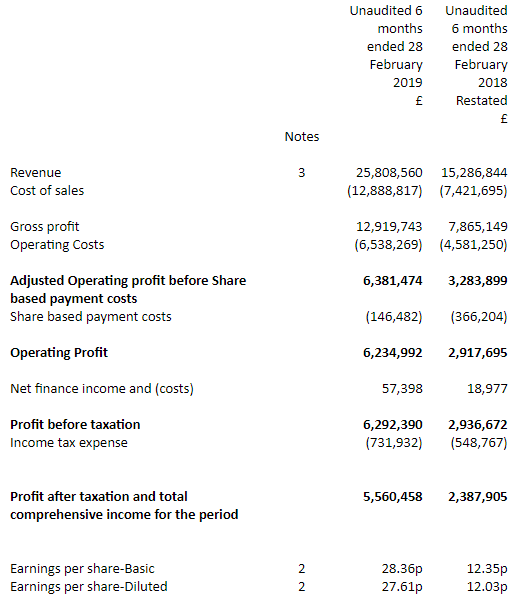Viewport: 512px width, 597px height.
Task: Click the Cost of sales label
Action: pos(47,191)
